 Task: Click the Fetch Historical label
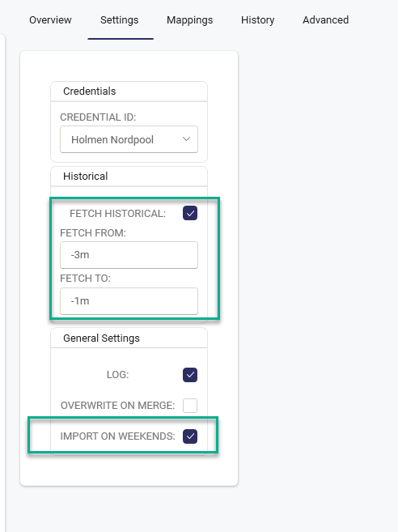click(x=117, y=214)
